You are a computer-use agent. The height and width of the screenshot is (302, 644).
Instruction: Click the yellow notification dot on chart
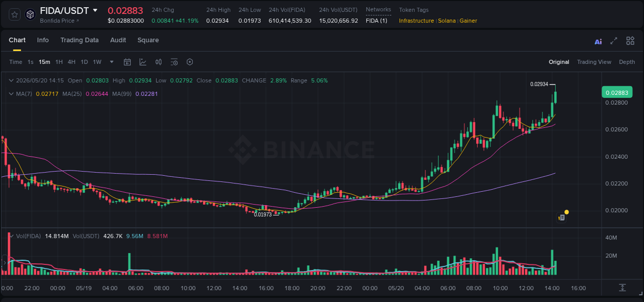point(567,212)
